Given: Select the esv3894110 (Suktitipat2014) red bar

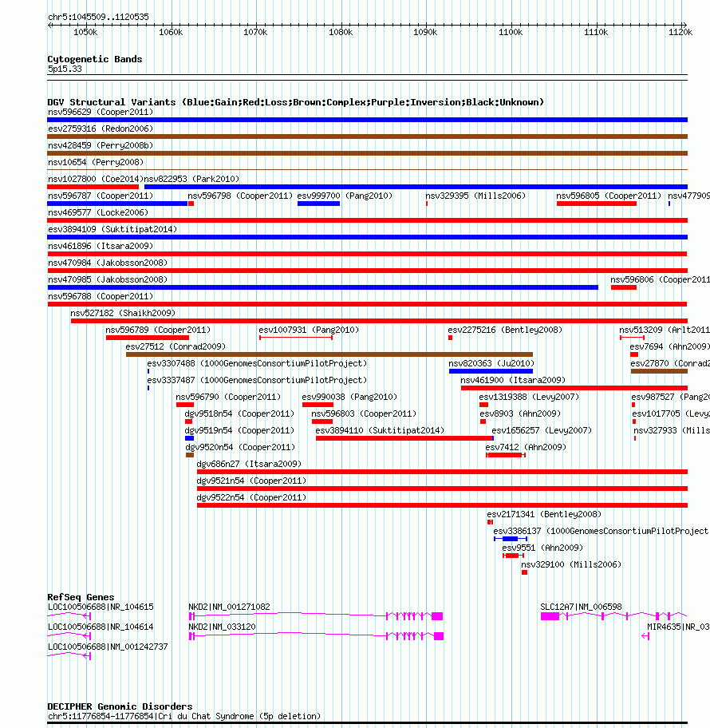Looking at the screenshot, I should 404,438.
